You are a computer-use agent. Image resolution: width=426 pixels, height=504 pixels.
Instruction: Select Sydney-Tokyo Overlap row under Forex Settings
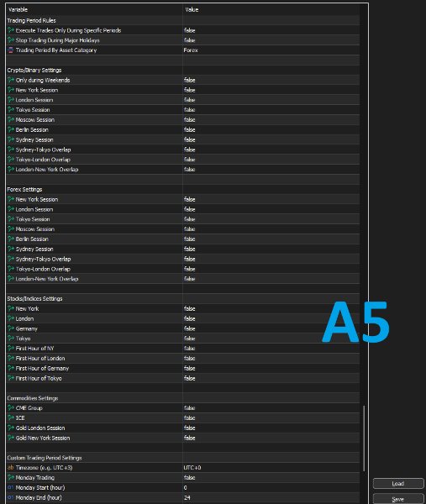182,259
